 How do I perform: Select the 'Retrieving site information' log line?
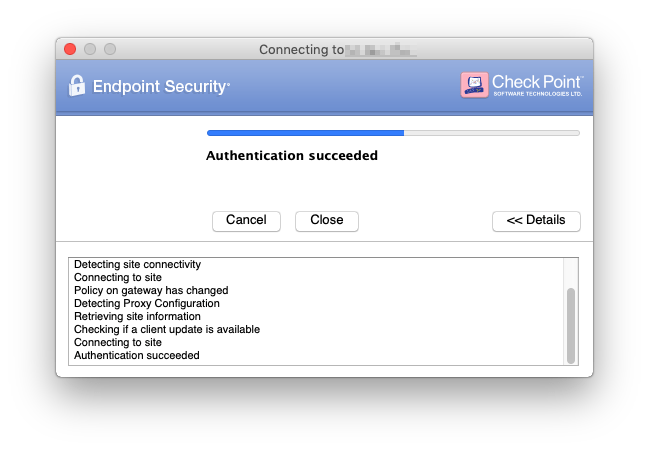pyautogui.click(x=137, y=317)
